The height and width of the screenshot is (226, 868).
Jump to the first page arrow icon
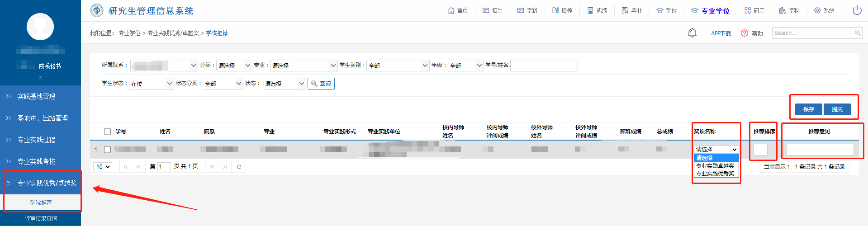[x=126, y=167]
